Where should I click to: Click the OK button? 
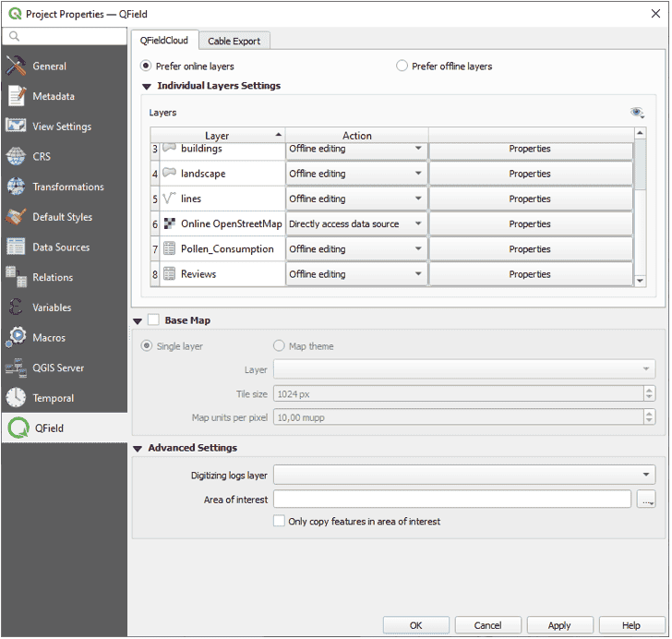pos(415,625)
